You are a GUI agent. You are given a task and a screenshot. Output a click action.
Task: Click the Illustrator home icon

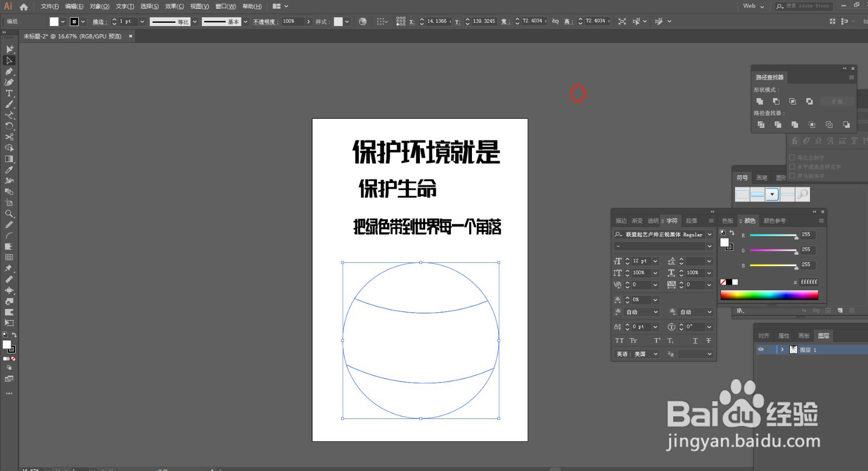click(24, 7)
